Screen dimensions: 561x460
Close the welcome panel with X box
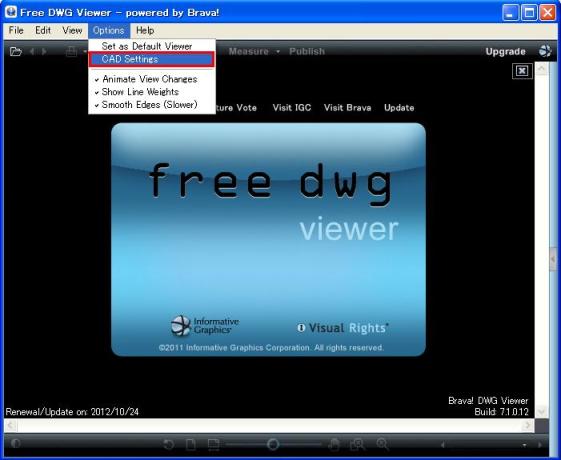click(x=522, y=70)
